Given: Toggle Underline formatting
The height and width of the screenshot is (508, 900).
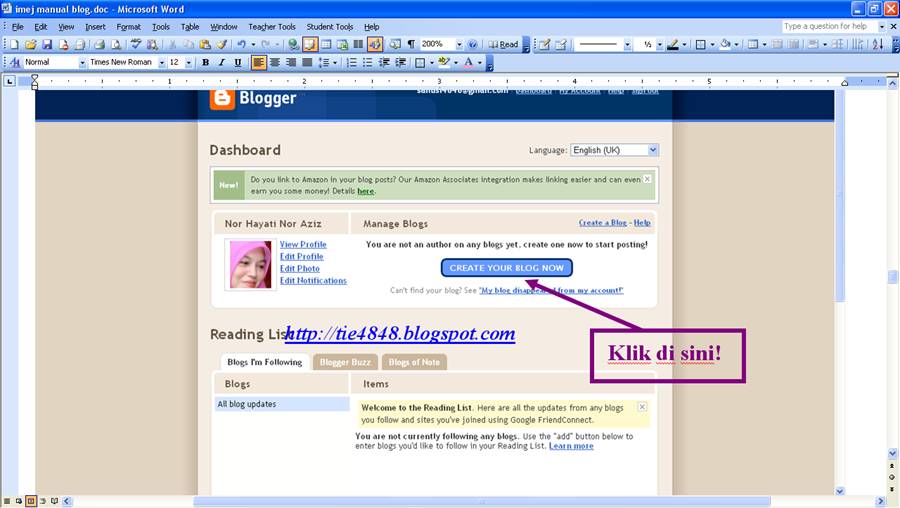Looking at the screenshot, I should [x=238, y=62].
